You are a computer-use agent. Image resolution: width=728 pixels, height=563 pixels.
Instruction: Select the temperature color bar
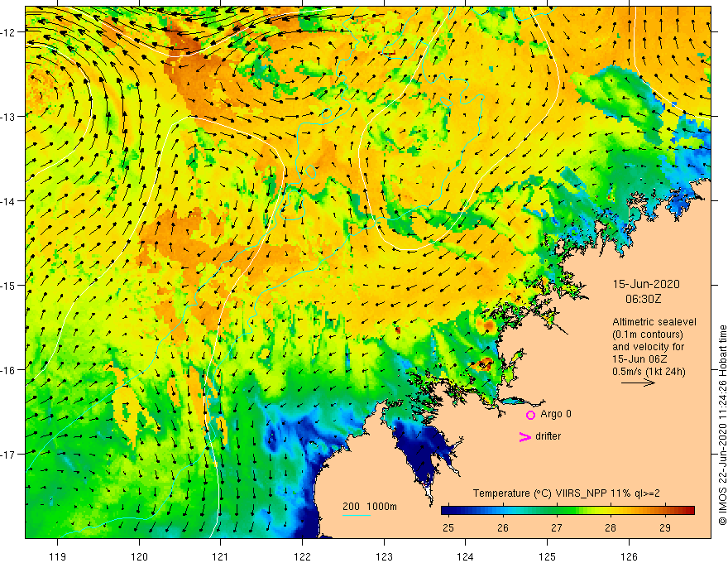(568, 511)
